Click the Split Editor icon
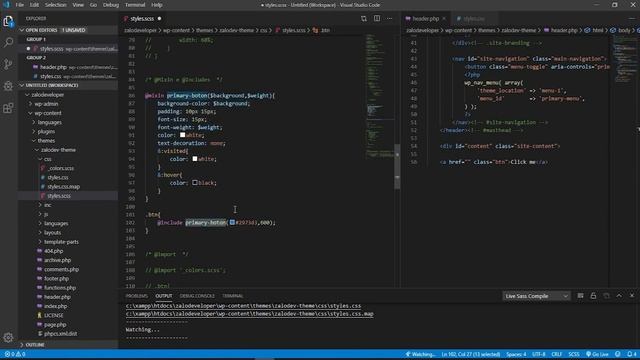Screen dimensions: 640x360 pyautogui.click(x=377, y=18)
